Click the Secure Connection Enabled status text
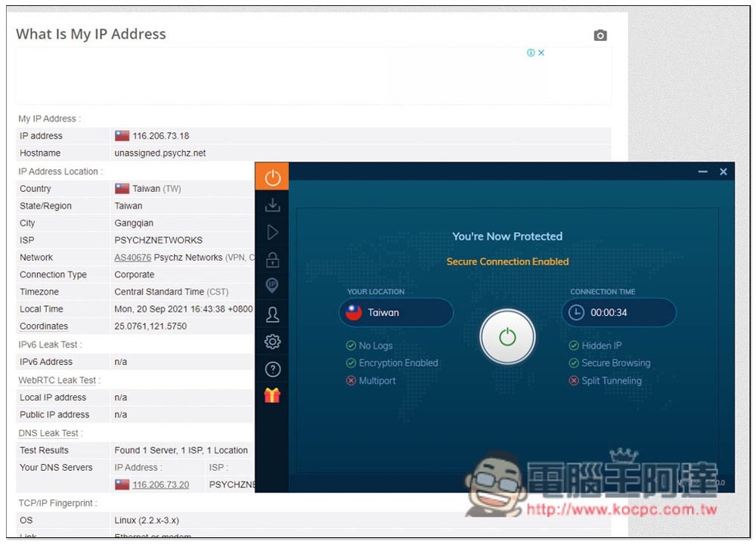Screen dimensions: 756x544 pyautogui.click(x=507, y=261)
